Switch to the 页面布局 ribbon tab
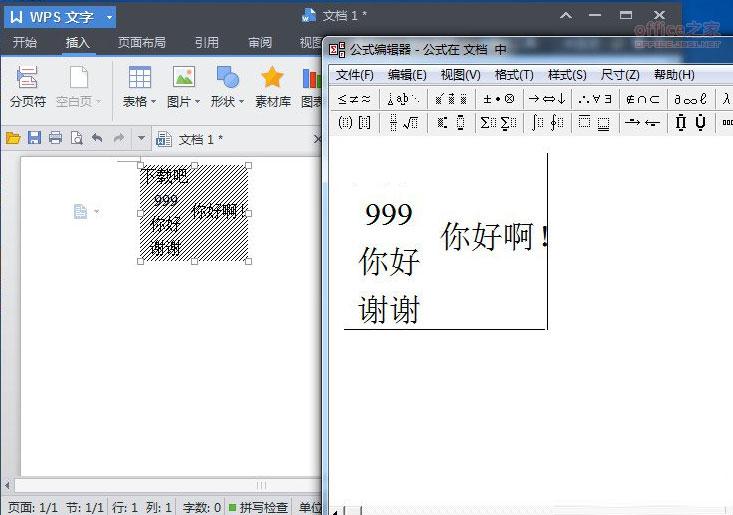This screenshot has height=515, width=733. tap(141, 43)
